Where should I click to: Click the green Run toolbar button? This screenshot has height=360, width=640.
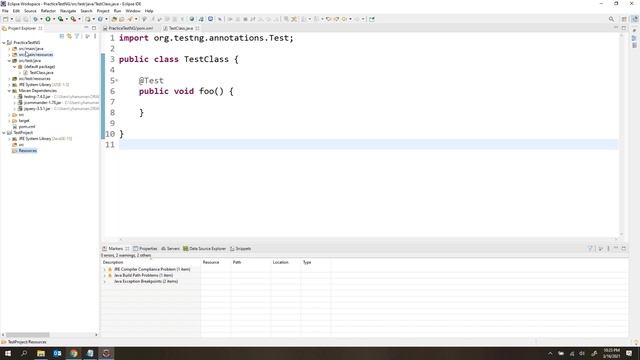[48, 19]
